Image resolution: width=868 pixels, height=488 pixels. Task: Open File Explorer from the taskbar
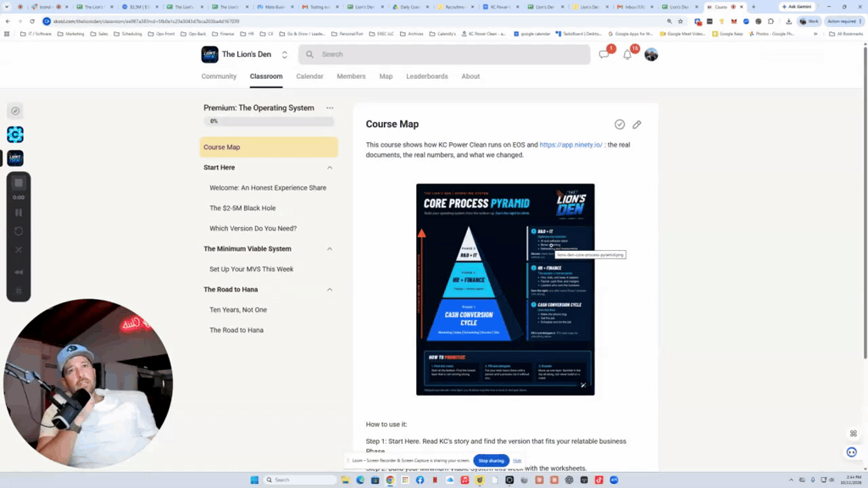pyautogui.click(x=346, y=480)
